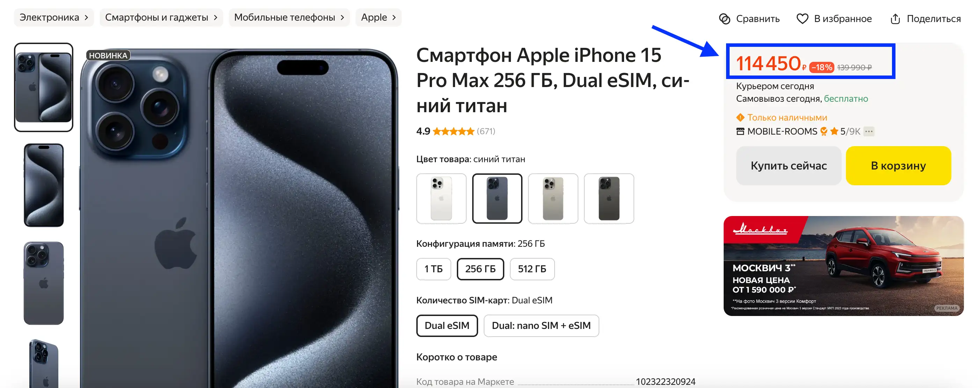Click the Поделиться share icon
This screenshot has width=980, height=388.
click(x=895, y=19)
